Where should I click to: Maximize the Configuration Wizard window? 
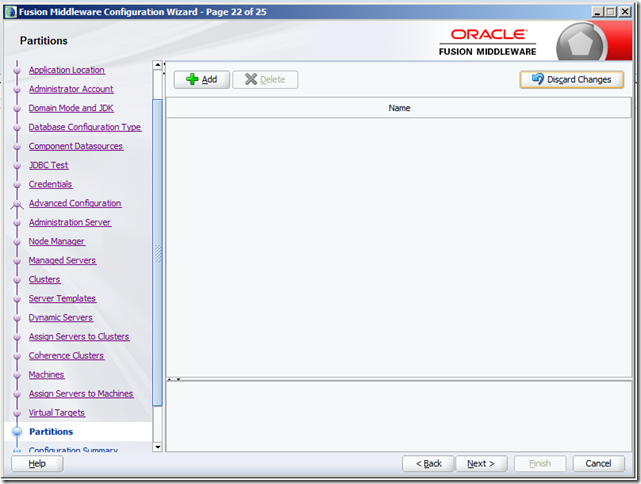point(611,12)
